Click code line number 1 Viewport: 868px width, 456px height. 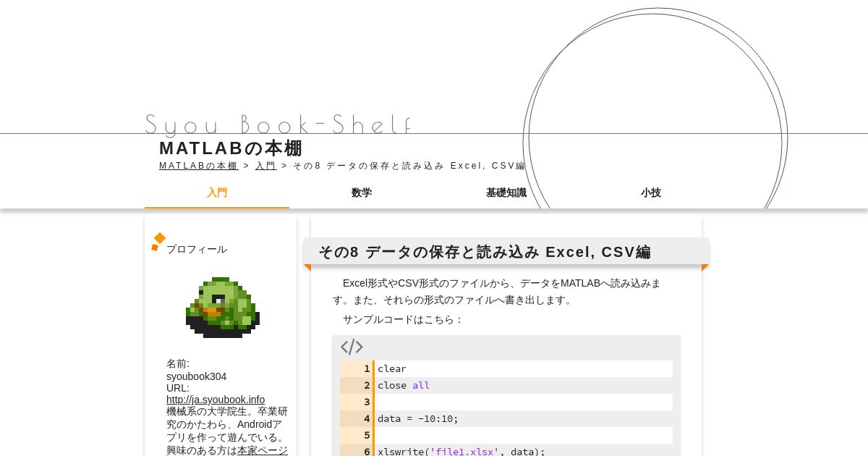(367, 368)
